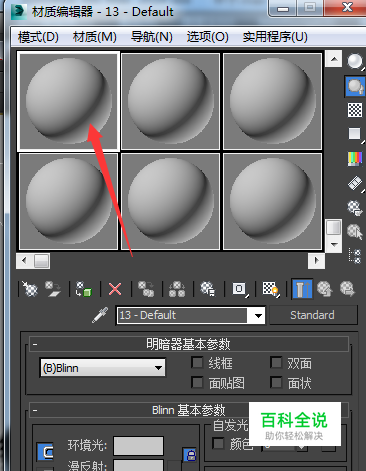Toggle the checkered Background for sample slot

(355, 110)
